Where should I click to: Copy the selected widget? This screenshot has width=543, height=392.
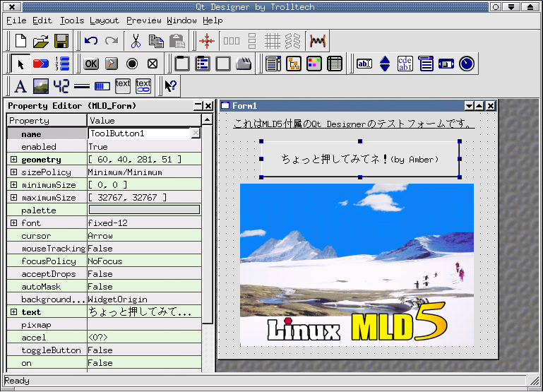(156, 41)
